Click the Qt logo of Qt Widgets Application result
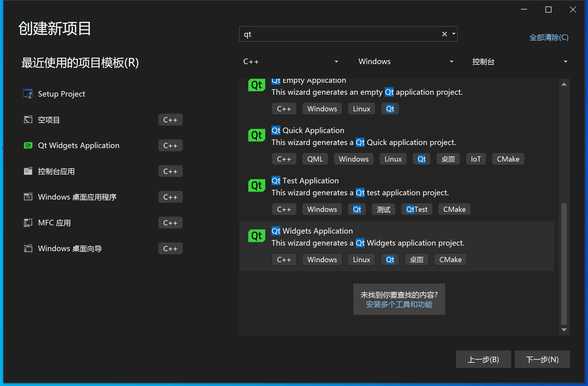 [256, 236]
